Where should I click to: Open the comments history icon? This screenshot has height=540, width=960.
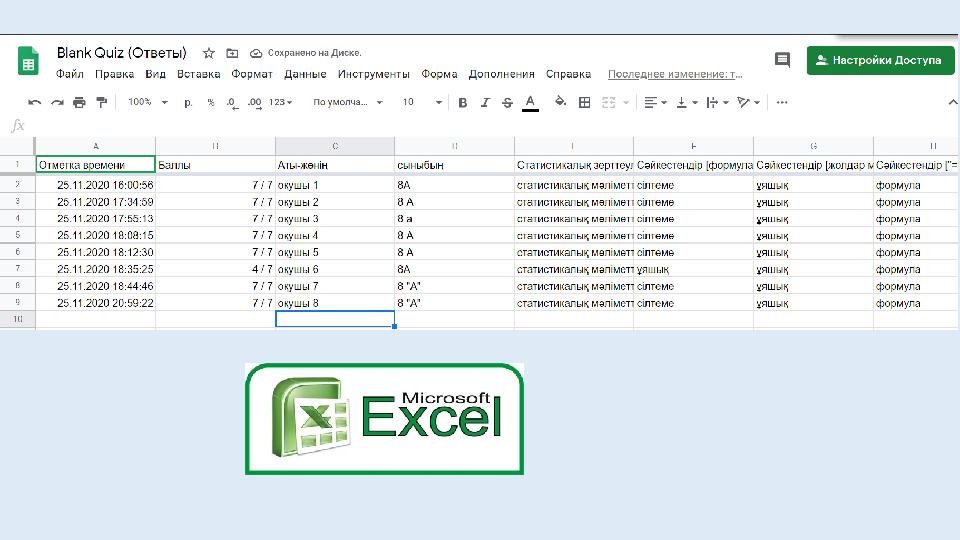click(782, 60)
